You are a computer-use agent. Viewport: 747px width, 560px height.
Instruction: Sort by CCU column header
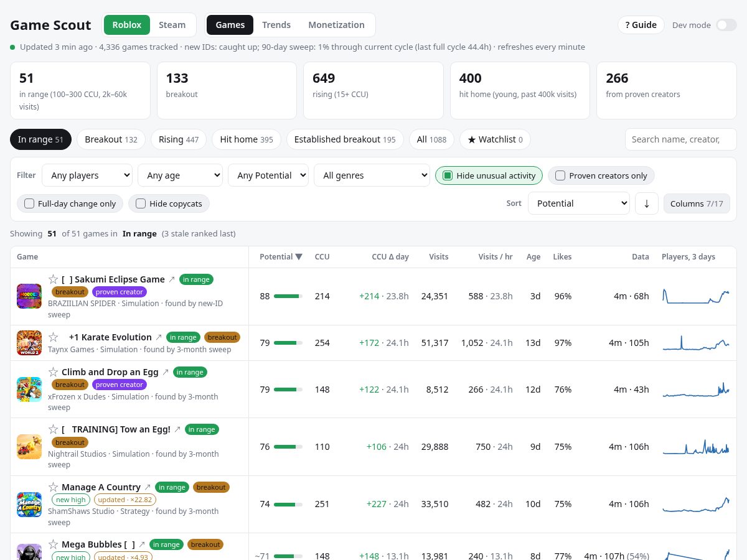[322, 257]
